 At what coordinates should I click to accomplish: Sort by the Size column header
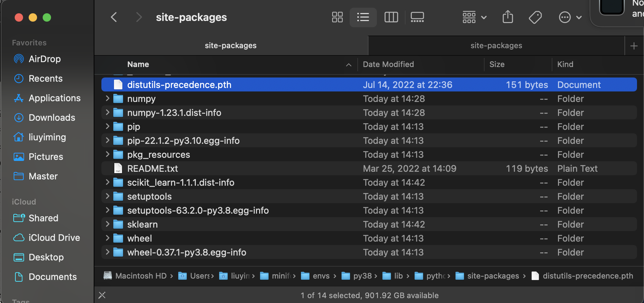(x=496, y=64)
